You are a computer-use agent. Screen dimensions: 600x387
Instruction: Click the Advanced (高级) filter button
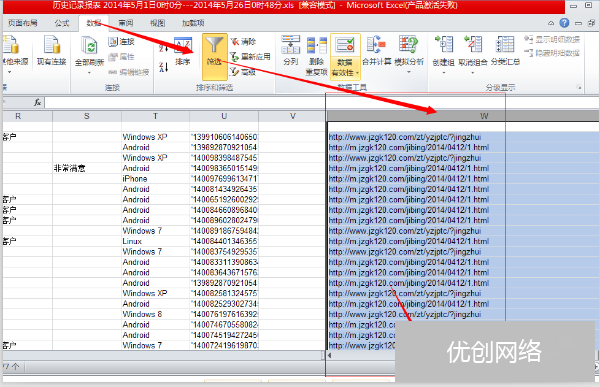pyautogui.click(x=243, y=72)
